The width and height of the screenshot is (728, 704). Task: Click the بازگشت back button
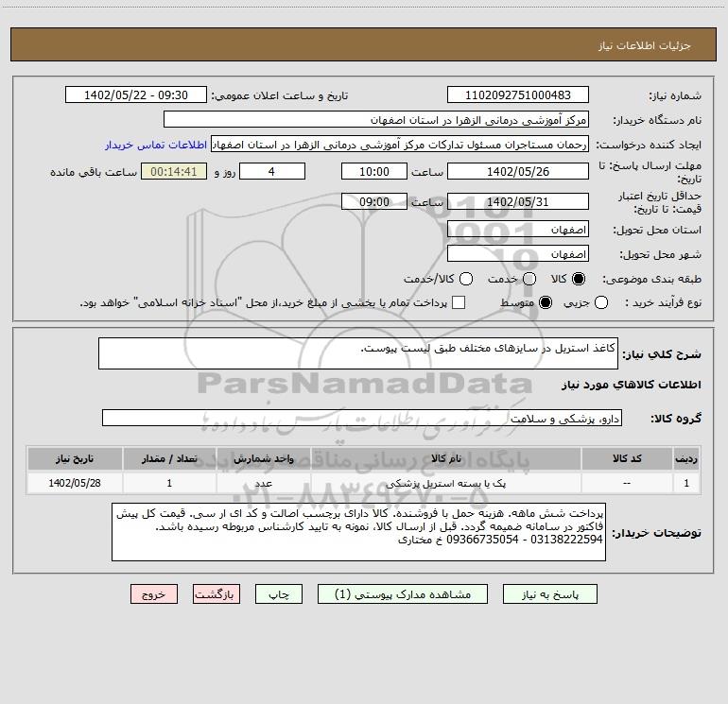(217, 594)
